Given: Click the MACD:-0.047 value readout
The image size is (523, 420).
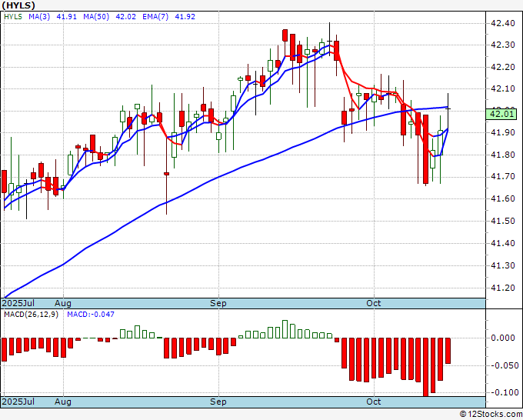Looking at the screenshot, I should [x=91, y=315].
